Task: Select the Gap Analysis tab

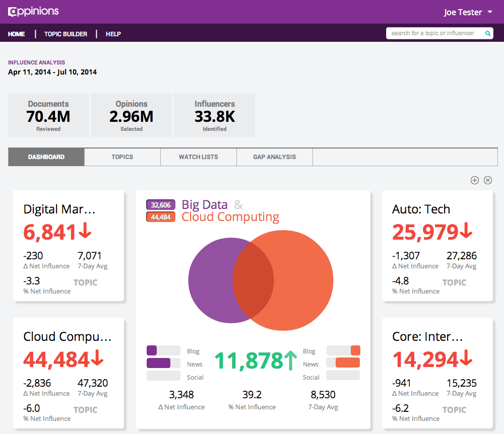Action: click(x=275, y=157)
